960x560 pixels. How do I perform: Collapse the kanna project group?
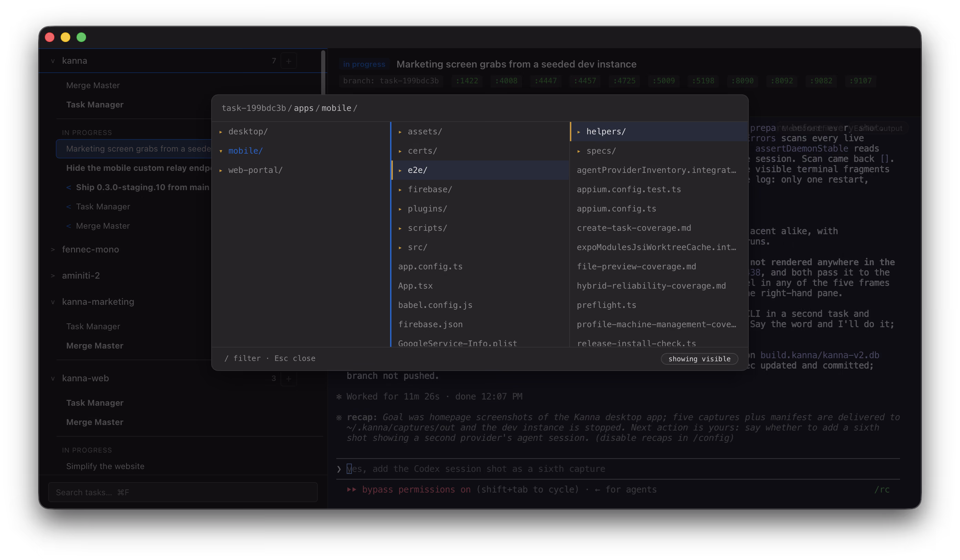click(53, 61)
